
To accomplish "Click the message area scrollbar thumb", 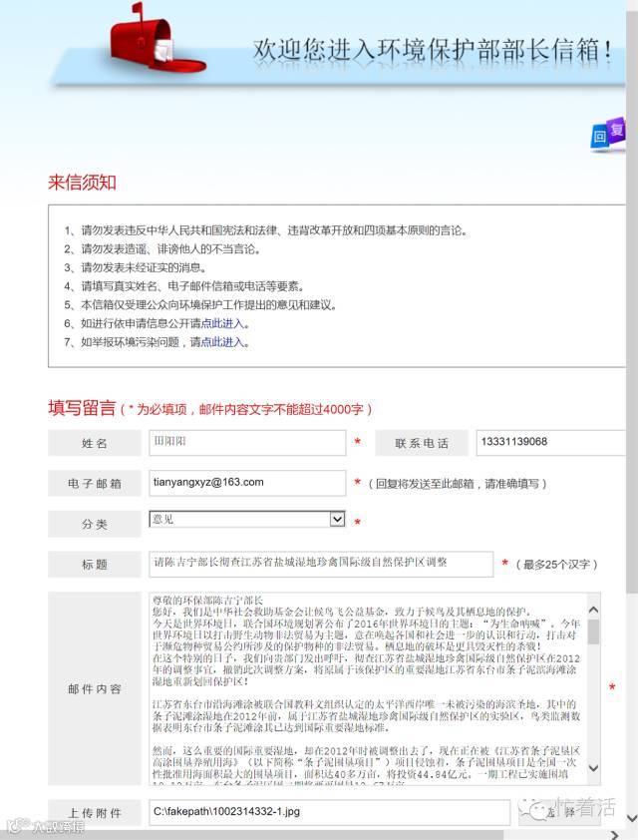I will 593,631.
